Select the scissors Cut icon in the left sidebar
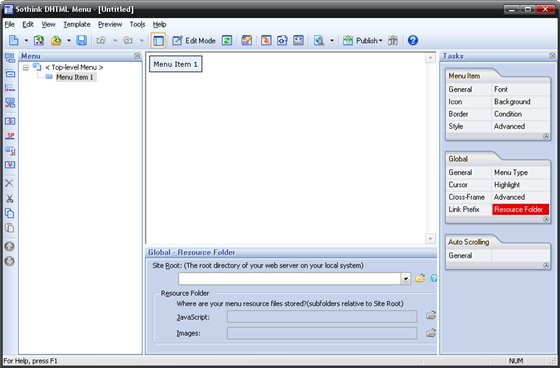The width and height of the screenshot is (560, 368). point(10,199)
